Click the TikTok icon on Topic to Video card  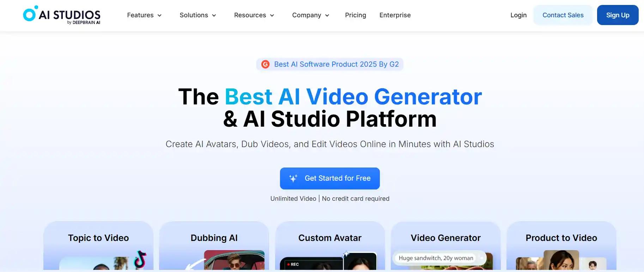(x=140, y=259)
